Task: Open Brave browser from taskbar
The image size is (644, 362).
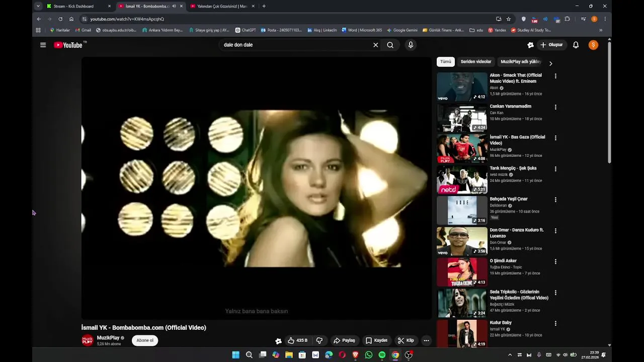Action: click(355, 355)
